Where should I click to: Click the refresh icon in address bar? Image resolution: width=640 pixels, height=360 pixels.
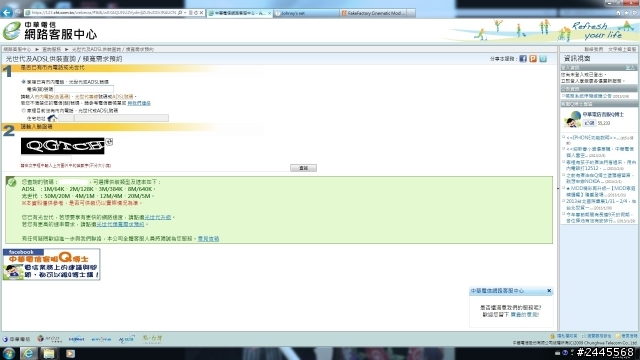click(196, 13)
